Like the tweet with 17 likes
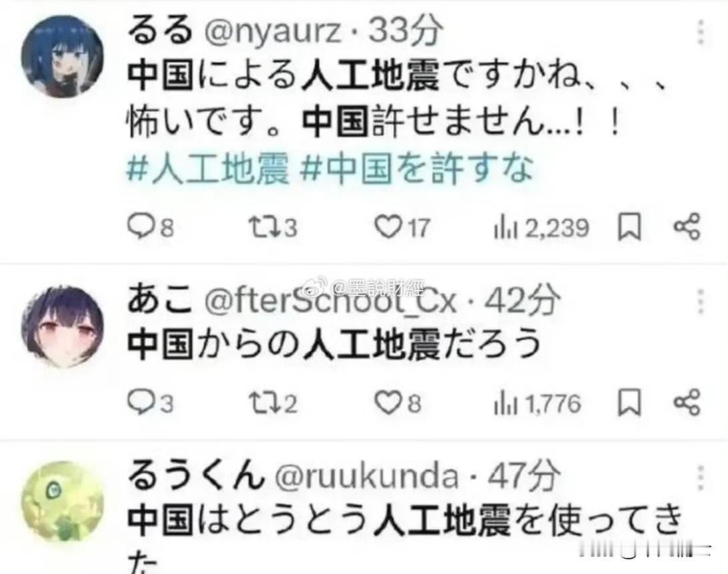This screenshot has height=574, width=728. 403,228
